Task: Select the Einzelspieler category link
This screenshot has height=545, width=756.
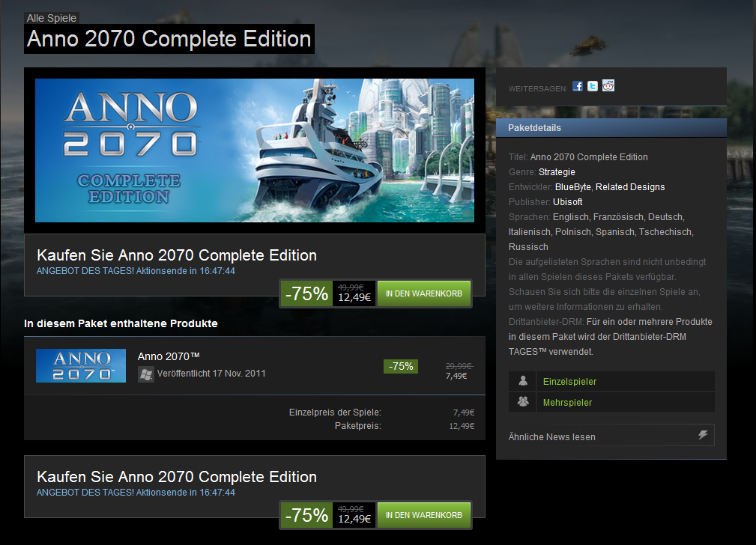Action: 569,382
